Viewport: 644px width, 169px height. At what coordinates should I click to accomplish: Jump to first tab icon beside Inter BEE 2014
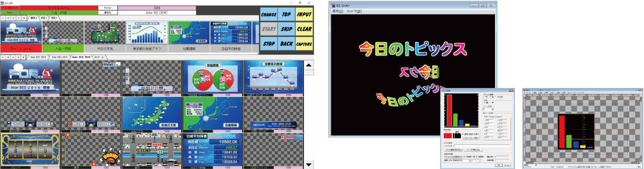coord(8,57)
